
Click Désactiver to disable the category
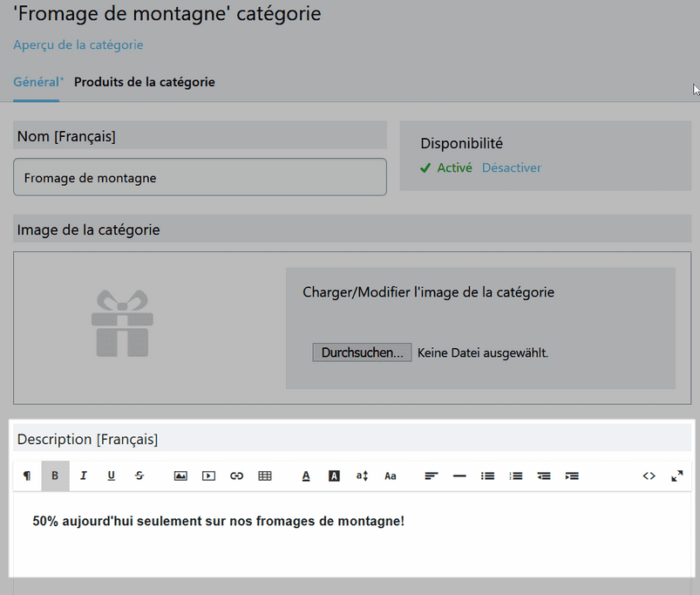click(x=512, y=168)
